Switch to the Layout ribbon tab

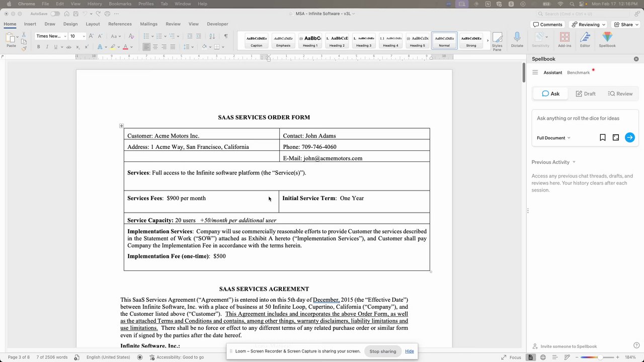93,24
